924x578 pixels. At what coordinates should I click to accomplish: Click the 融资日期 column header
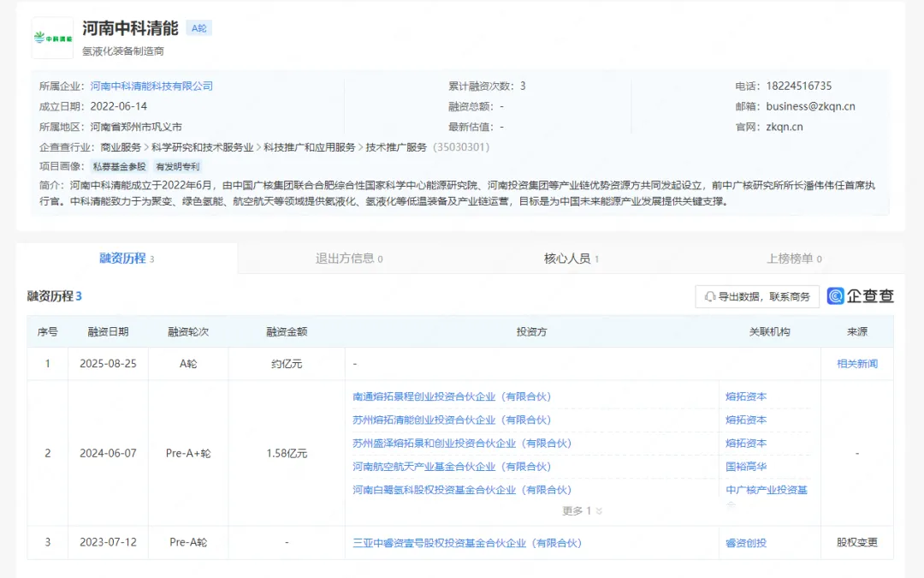click(x=108, y=332)
